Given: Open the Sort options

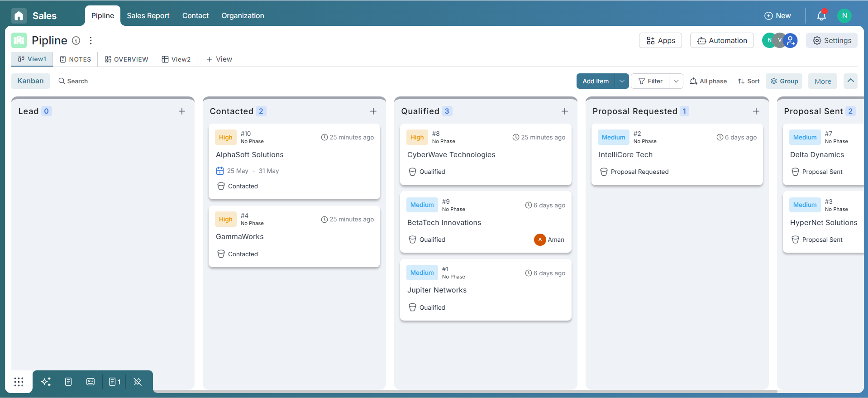Looking at the screenshot, I should pyautogui.click(x=749, y=81).
